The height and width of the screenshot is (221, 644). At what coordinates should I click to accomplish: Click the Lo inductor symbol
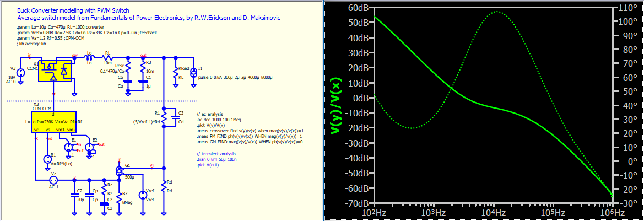tap(89, 58)
